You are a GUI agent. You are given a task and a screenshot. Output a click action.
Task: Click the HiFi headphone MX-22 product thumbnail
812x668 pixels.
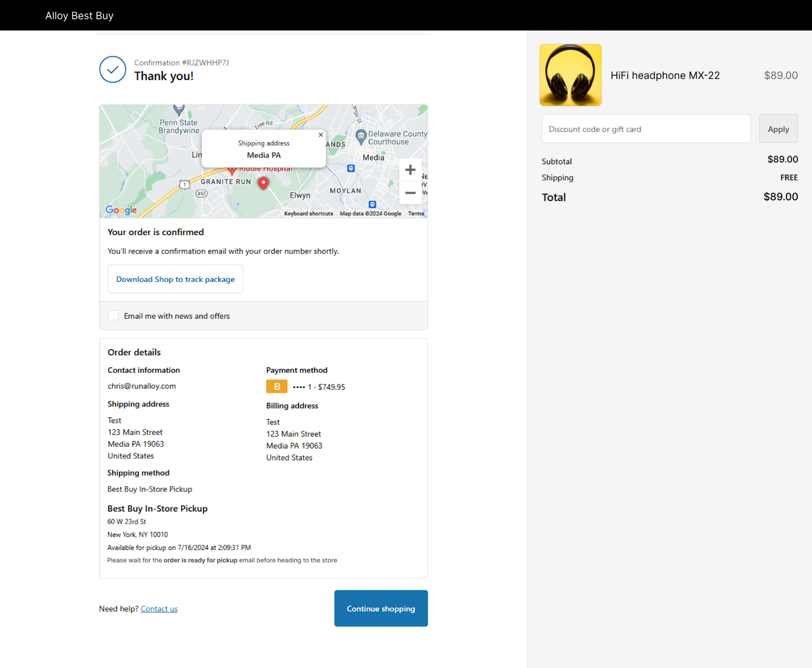[x=570, y=75]
